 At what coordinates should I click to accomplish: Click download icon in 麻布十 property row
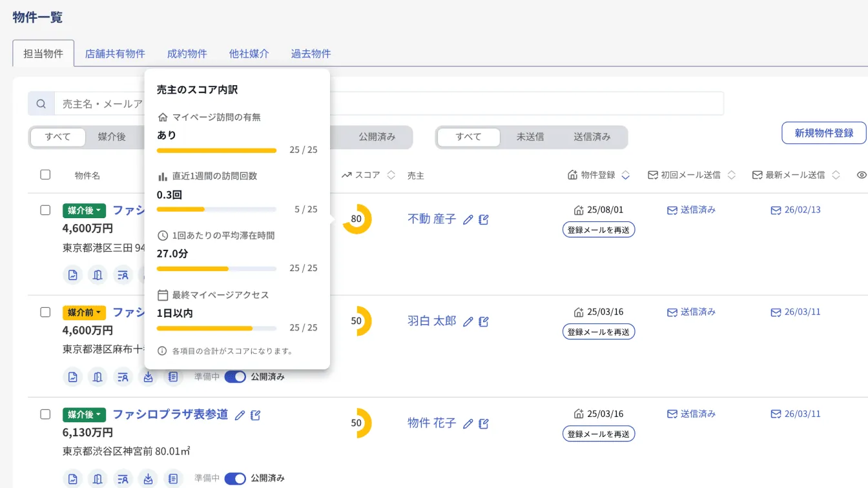(x=148, y=377)
